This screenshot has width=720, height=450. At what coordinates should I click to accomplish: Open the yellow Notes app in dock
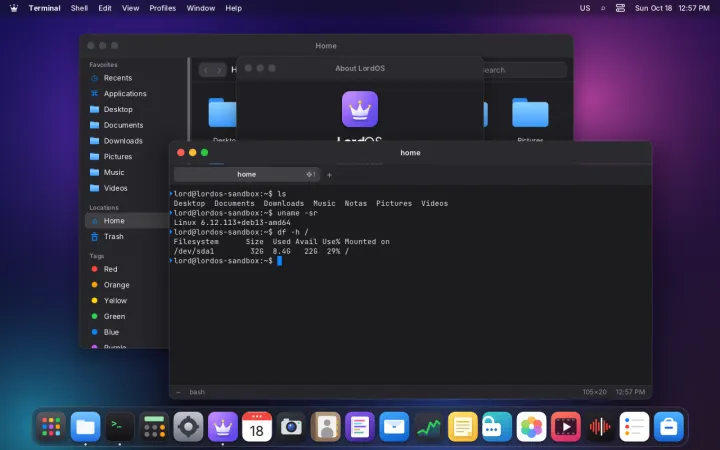click(462, 427)
